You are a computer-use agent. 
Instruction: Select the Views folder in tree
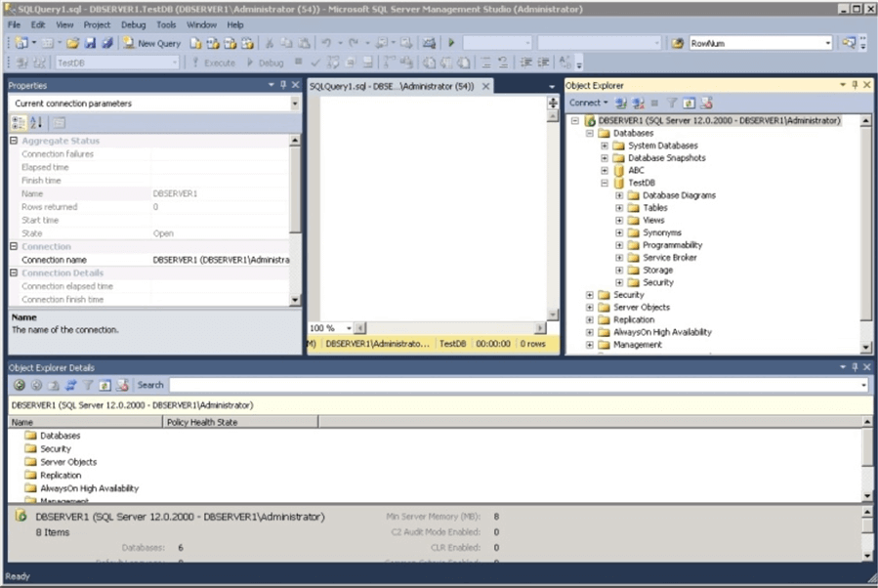tap(653, 220)
